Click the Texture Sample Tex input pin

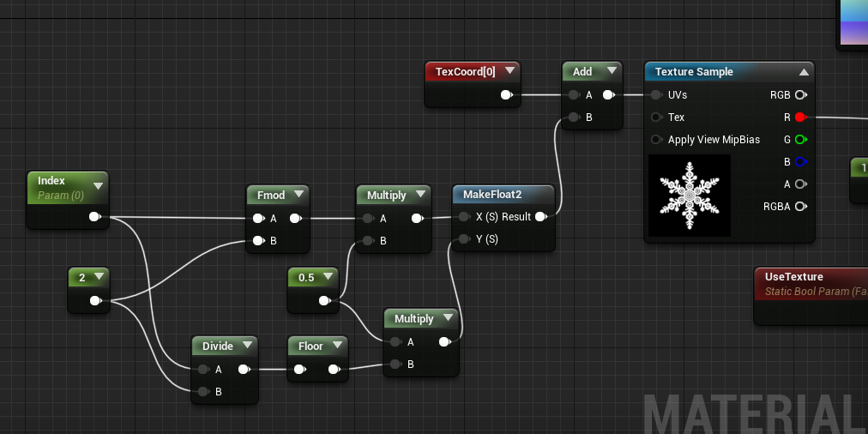click(656, 117)
